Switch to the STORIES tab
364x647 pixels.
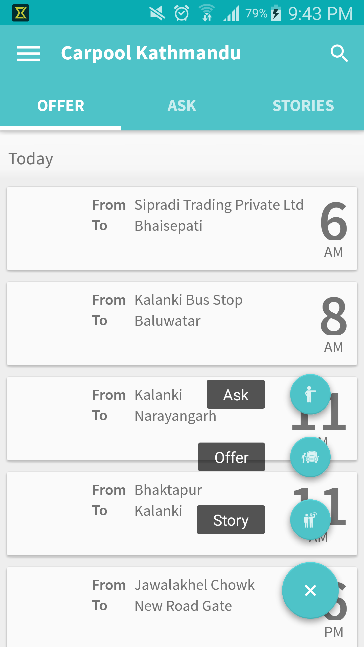coord(303,106)
